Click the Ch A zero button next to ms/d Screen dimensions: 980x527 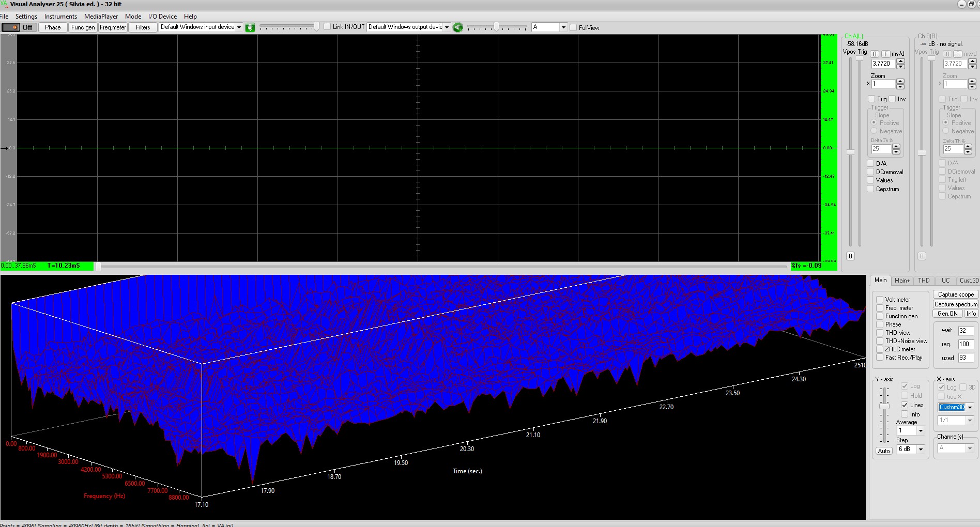tap(875, 54)
